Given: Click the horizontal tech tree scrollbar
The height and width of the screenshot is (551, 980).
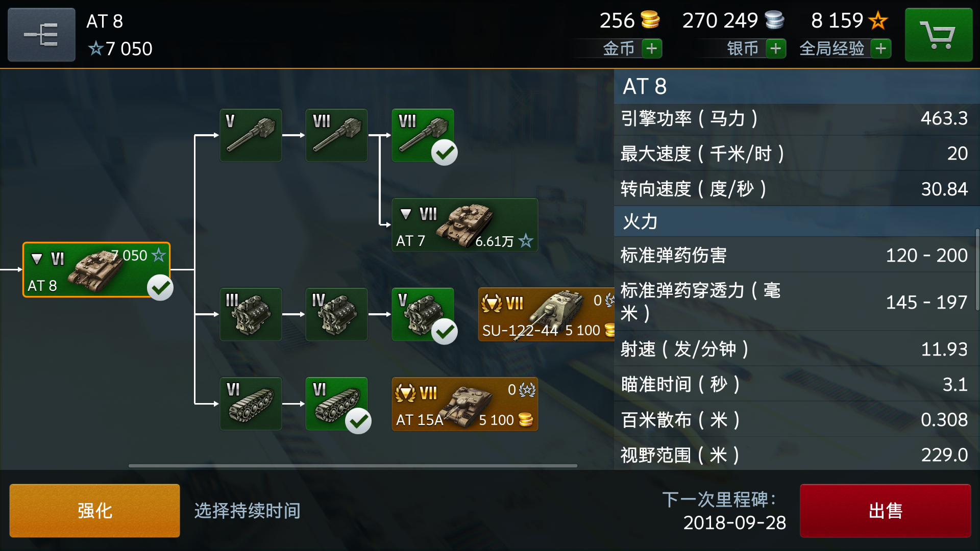Looking at the screenshot, I should (x=353, y=465).
